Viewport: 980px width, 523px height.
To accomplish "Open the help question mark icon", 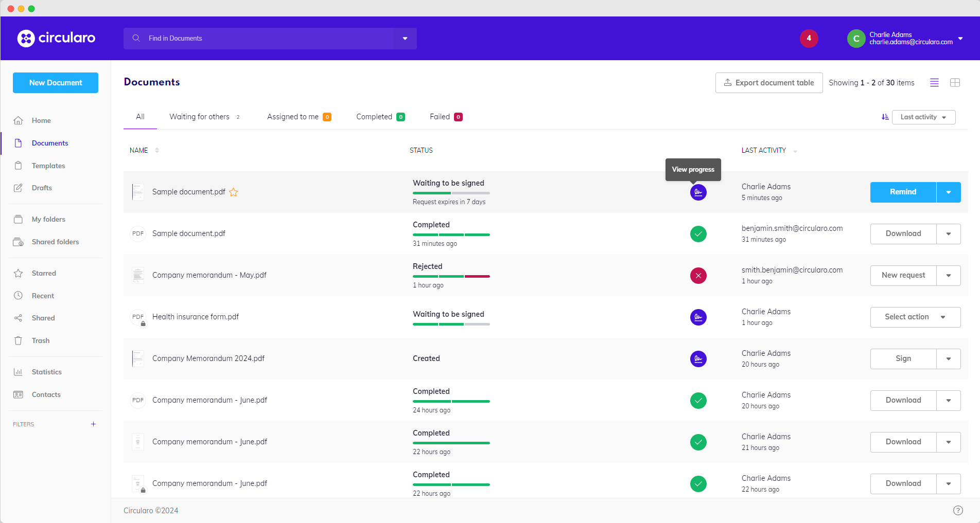I will coord(957,510).
